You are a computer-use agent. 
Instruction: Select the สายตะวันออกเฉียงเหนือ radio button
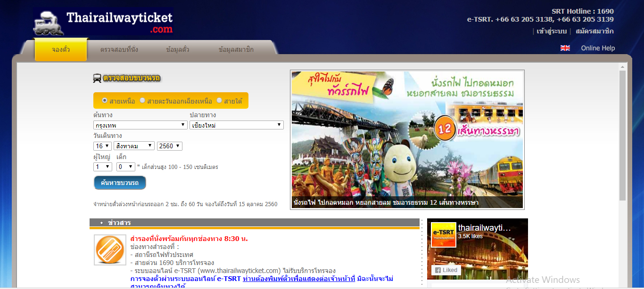[142, 101]
